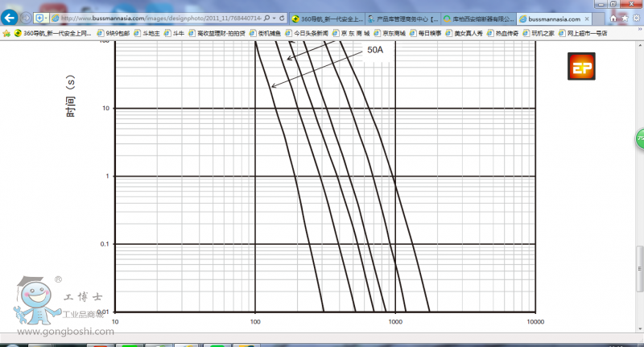Click the orange EP logo icon
Viewport: 644px width, 347px height.
click(x=580, y=68)
